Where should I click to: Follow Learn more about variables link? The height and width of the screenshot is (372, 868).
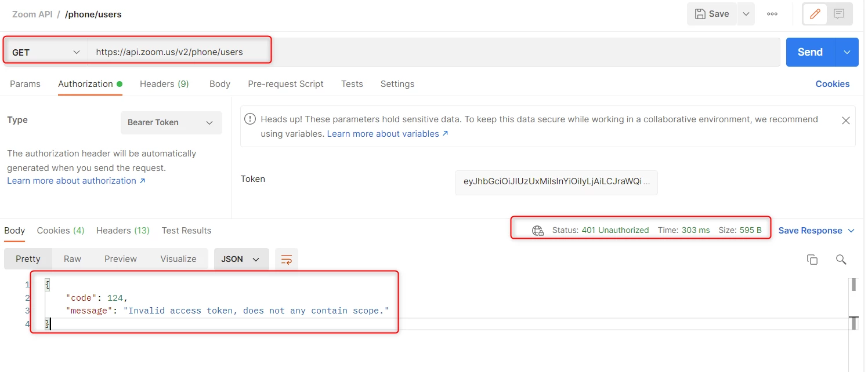tap(388, 134)
